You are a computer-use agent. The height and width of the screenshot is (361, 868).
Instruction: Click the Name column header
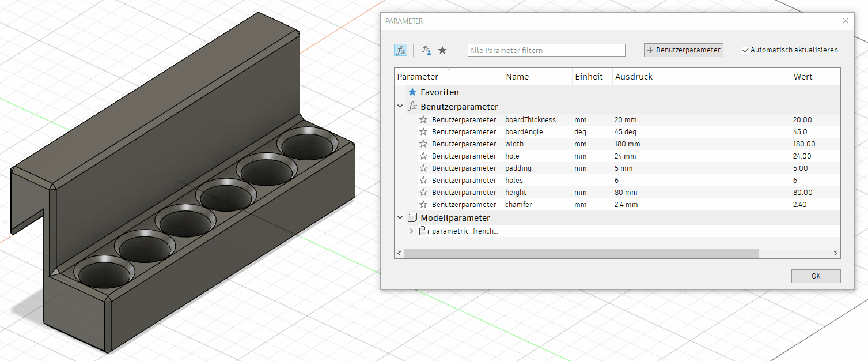537,77
